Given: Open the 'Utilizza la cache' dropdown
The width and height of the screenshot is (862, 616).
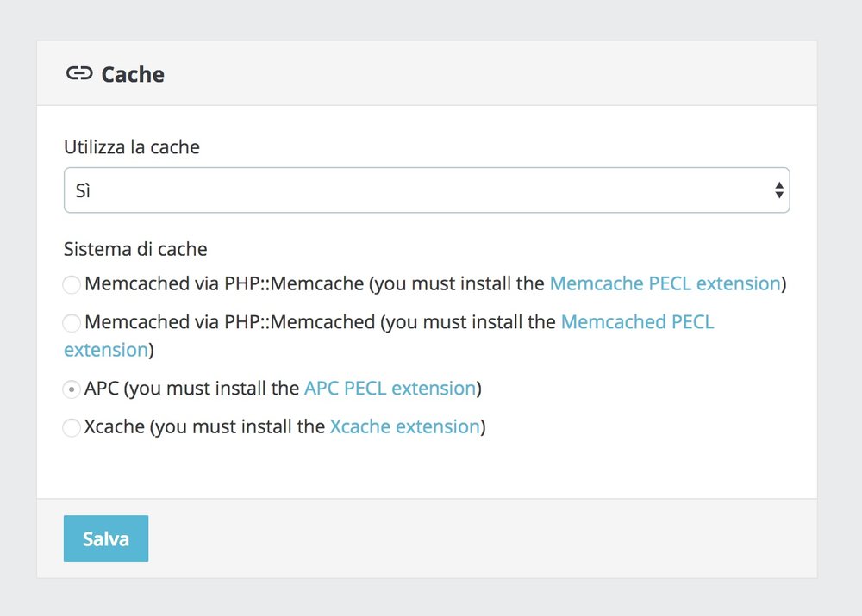Looking at the screenshot, I should [427, 190].
